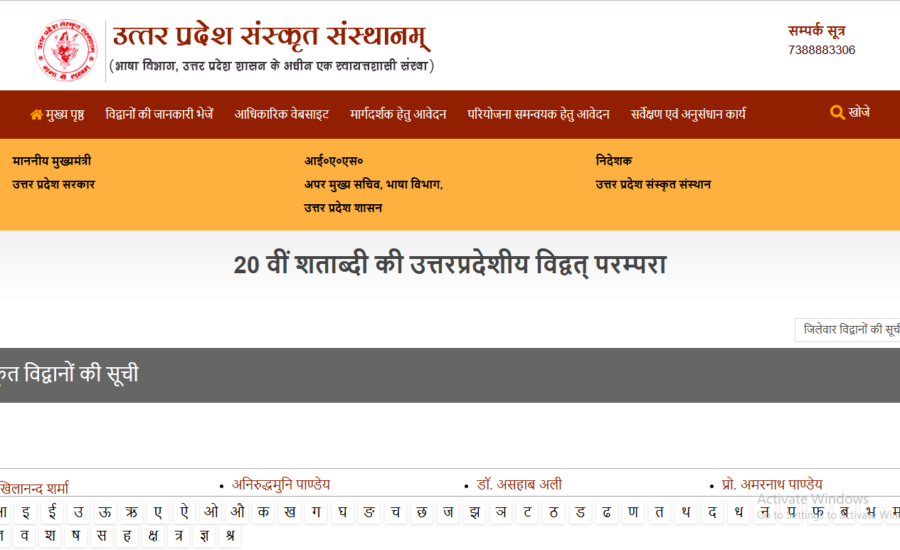Click माननीय मुख्यमंत्री text
This screenshot has width=900, height=550.
[x=52, y=161]
